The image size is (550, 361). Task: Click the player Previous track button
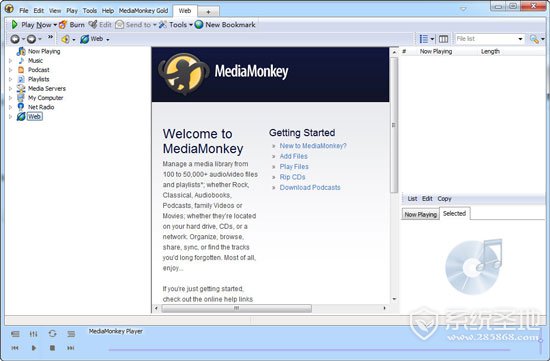pos(15,348)
